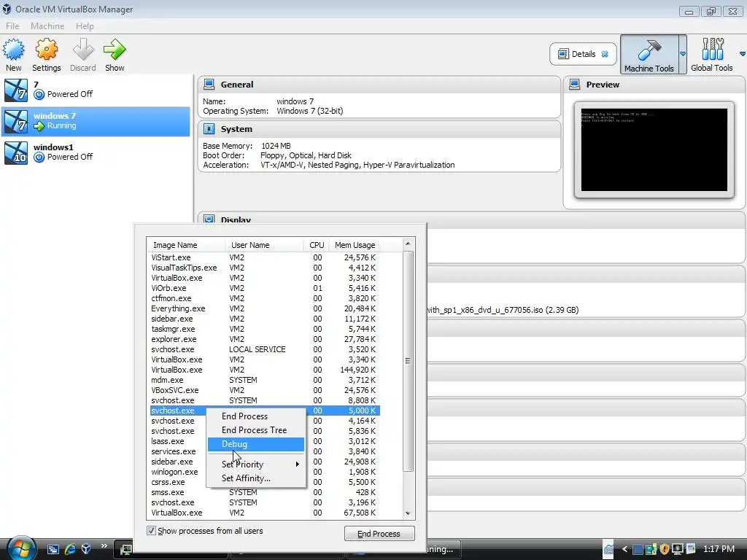Click the General section icon
The width and height of the screenshot is (747, 560).
point(209,85)
